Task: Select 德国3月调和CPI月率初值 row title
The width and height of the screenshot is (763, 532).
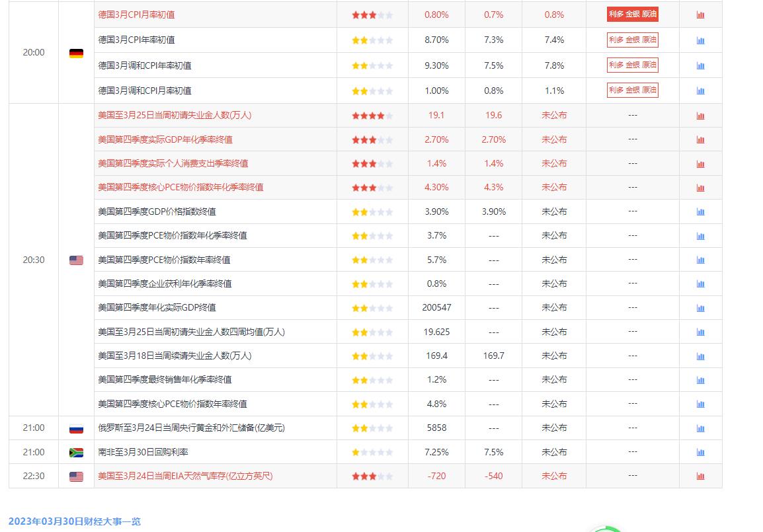Action: pyautogui.click(x=145, y=91)
